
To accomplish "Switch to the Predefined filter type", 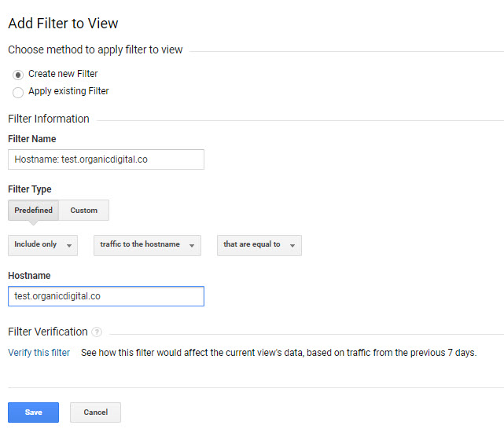I will (x=33, y=211).
